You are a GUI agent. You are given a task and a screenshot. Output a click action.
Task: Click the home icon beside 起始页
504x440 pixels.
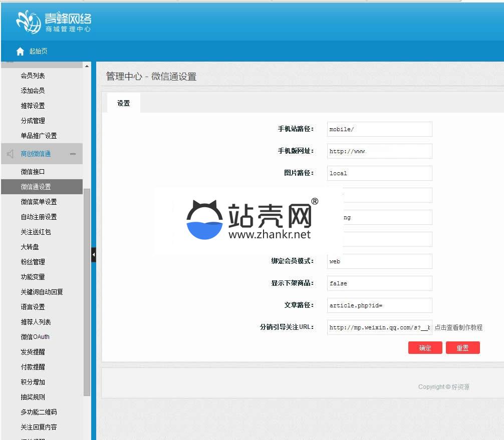coord(20,52)
